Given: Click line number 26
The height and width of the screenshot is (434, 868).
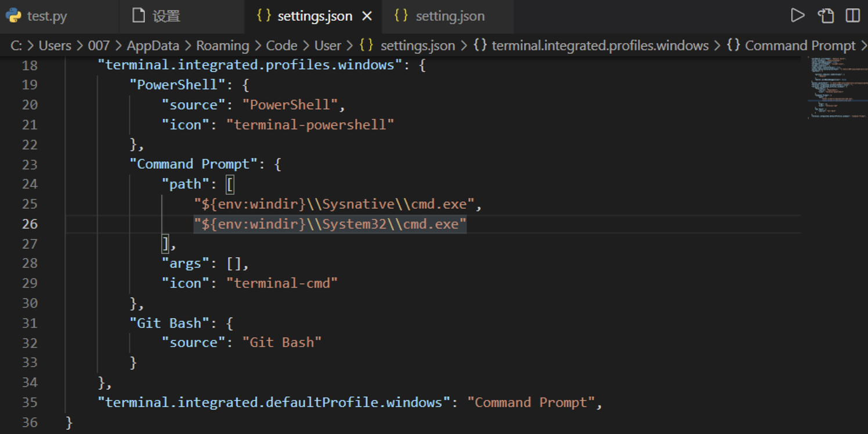Looking at the screenshot, I should click(30, 224).
